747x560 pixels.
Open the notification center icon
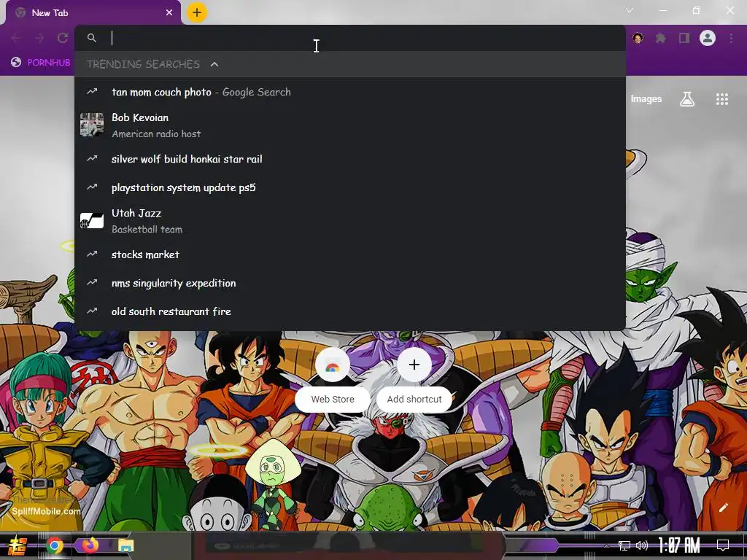[x=723, y=545]
